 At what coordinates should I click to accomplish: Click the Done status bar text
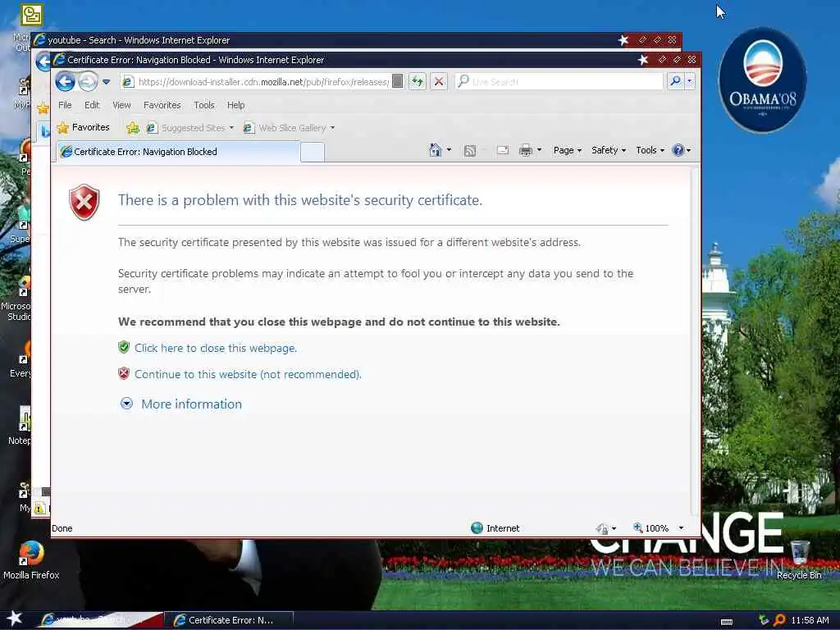tap(62, 528)
